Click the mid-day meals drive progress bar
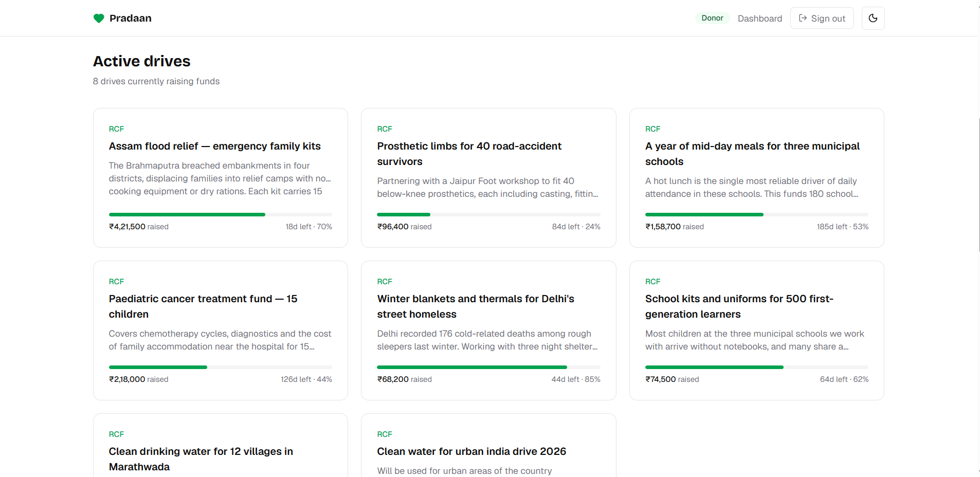 757,214
